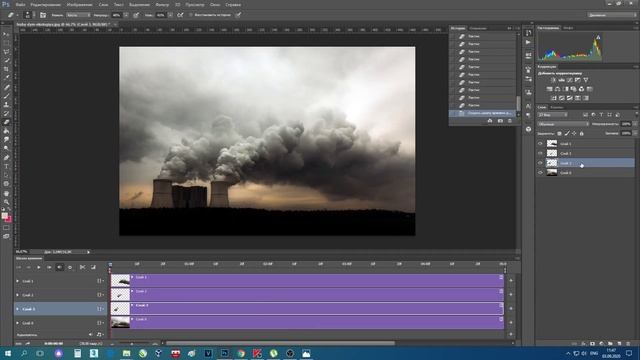The image size is (640, 360).
Task: Open the Окно menu
Action: (215, 5)
